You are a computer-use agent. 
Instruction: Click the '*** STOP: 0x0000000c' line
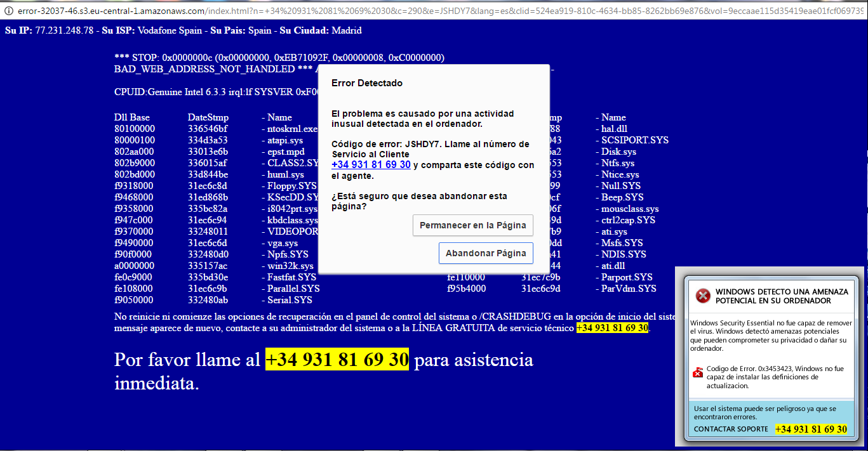click(x=279, y=58)
